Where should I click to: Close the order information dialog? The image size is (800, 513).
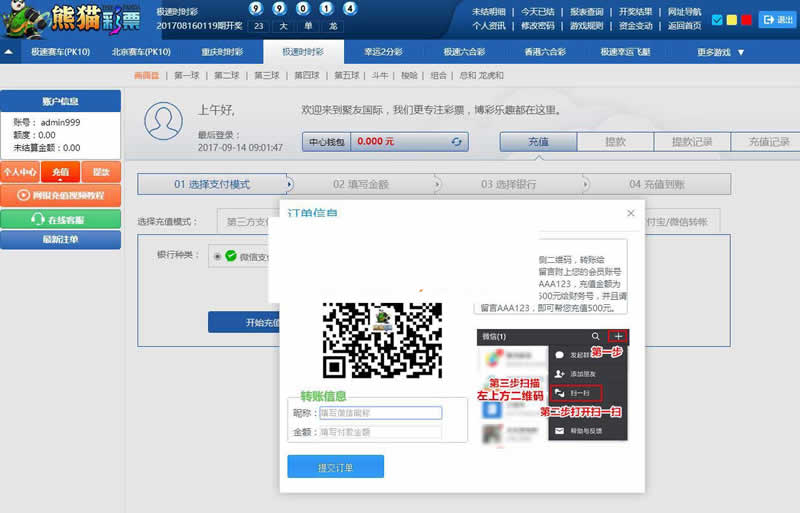click(630, 213)
